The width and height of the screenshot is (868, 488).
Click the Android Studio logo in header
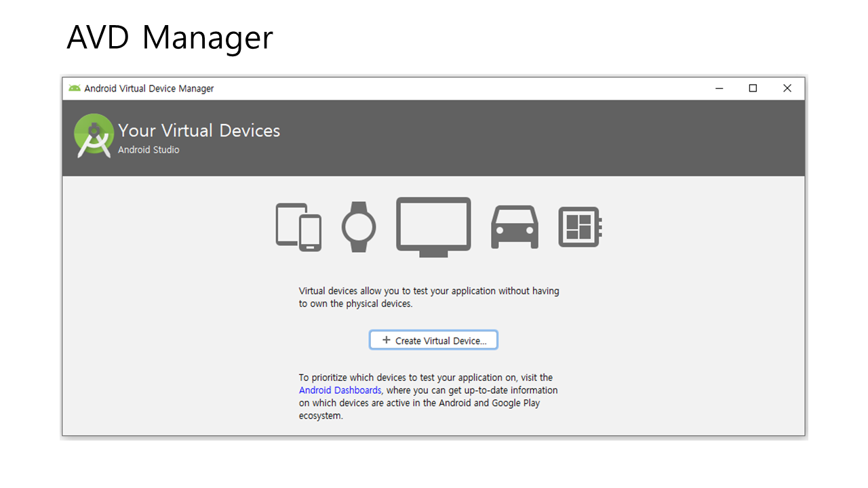tap(94, 136)
